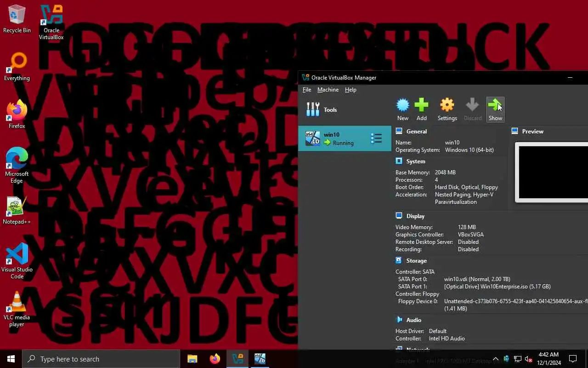Open File Explorer from the taskbar
The width and height of the screenshot is (588, 368).
192,359
